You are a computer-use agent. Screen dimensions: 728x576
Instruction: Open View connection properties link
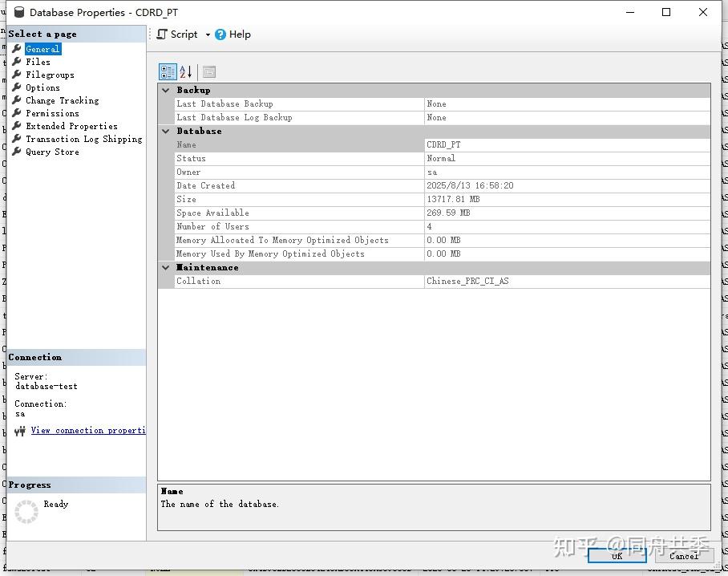click(x=88, y=430)
